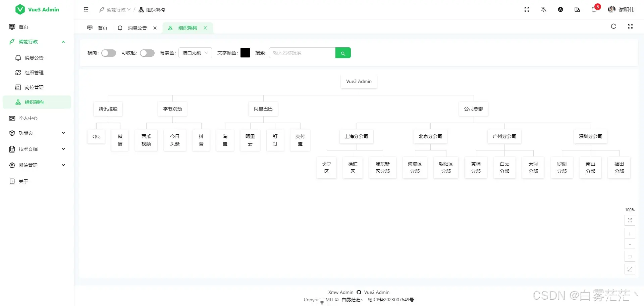Click the 今日头条 node

click(175, 140)
